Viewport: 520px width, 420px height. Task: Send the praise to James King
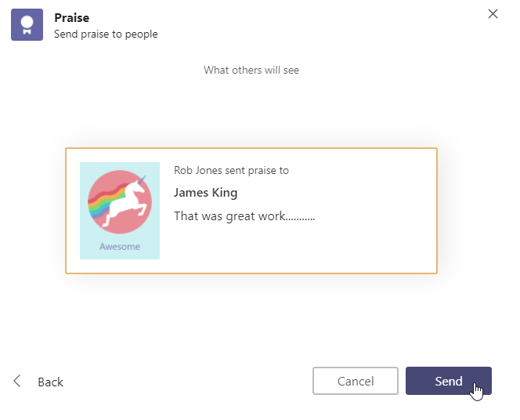click(x=449, y=381)
